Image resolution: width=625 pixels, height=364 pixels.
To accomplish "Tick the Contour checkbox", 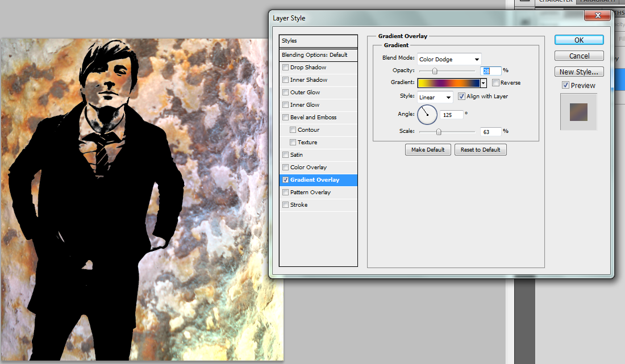I will [293, 130].
